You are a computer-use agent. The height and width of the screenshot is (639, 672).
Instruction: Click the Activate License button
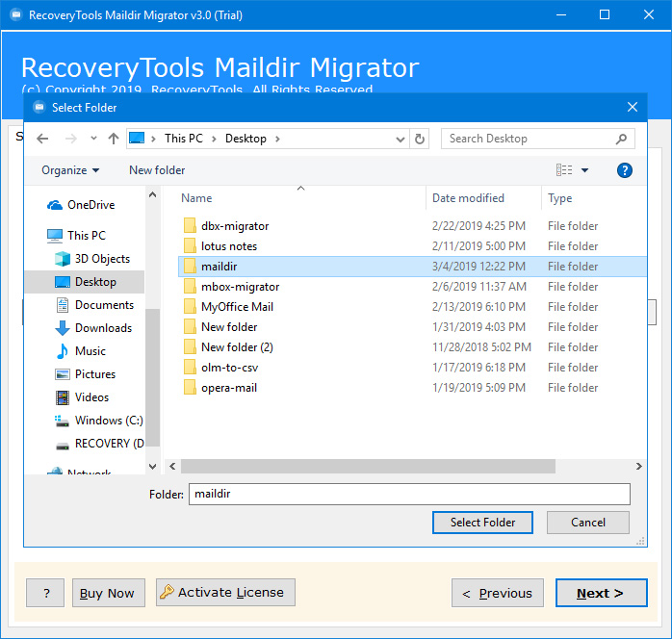click(x=225, y=593)
